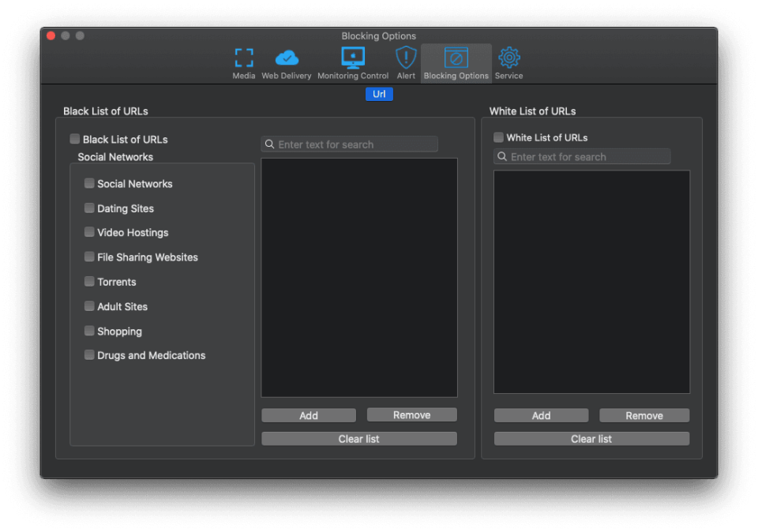Check the Social Networks category
Viewport: 758px width, 532px height.
coord(89,183)
